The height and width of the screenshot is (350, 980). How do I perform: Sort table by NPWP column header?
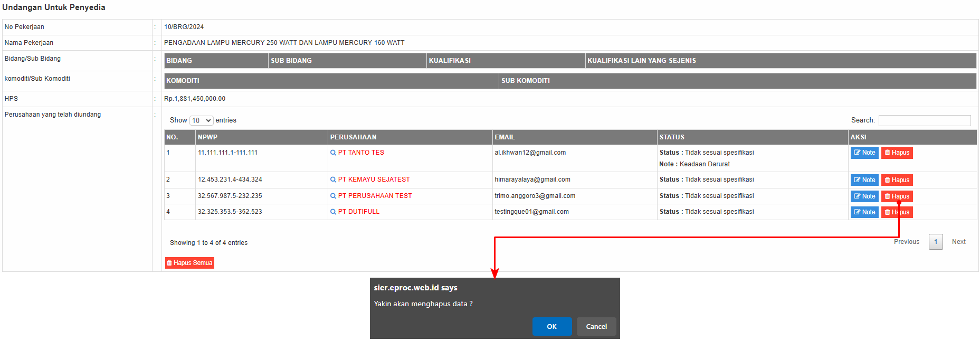207,137
